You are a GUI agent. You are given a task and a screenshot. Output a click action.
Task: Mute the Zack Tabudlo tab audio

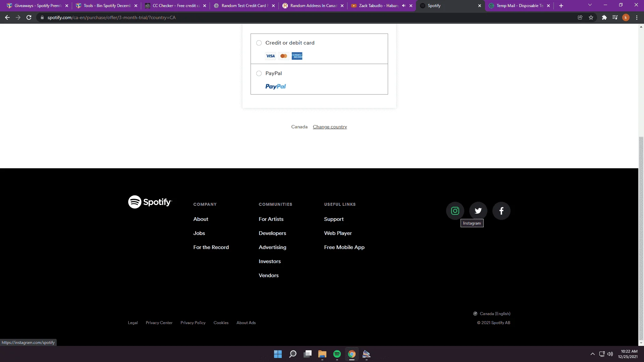404,6
